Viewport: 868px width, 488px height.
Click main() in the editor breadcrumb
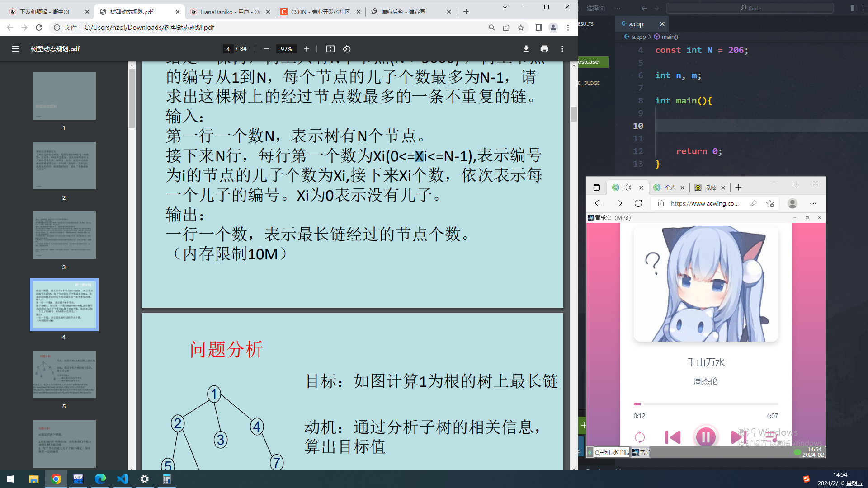669,37
